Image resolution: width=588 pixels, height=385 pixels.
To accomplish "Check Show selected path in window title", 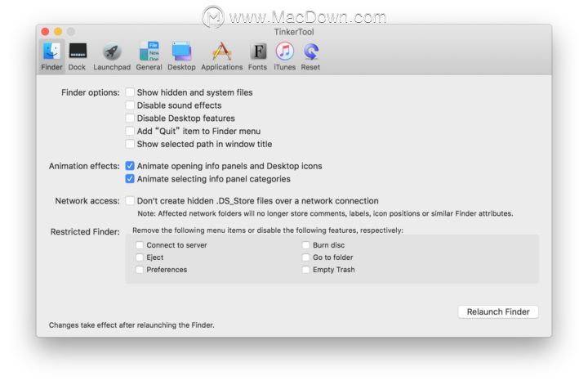I will [x=130, y=144].
